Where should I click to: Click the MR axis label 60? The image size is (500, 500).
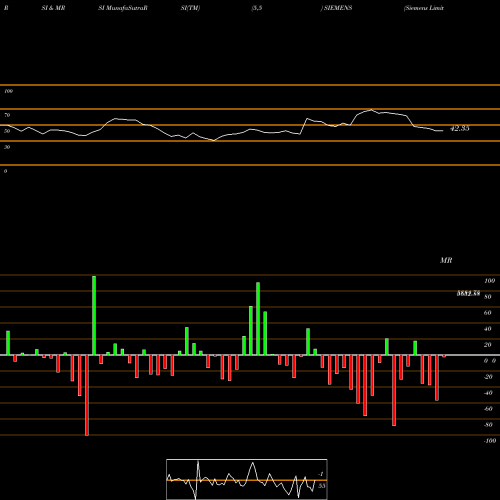click(x=487, y=313)
